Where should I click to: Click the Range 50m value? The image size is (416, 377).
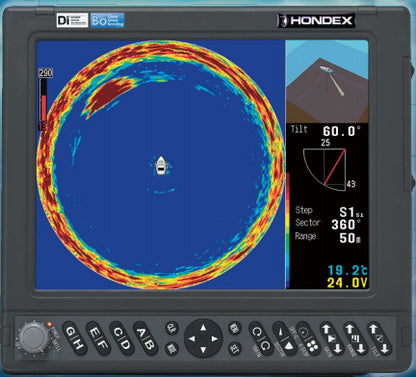[350, 238]
